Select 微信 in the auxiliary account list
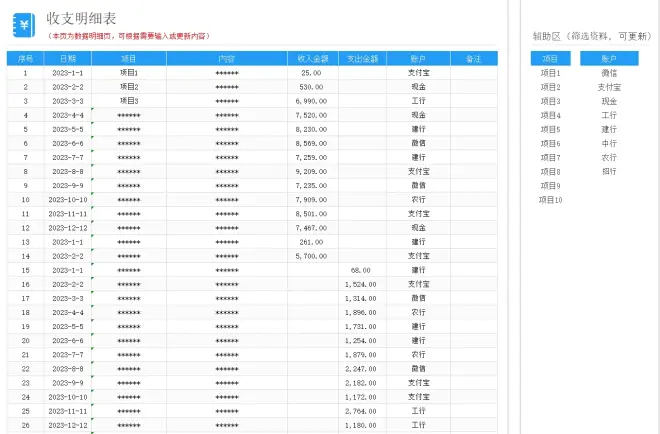This screenshot has height=434, width=660. pyautogui.click(x=609, y=73)
